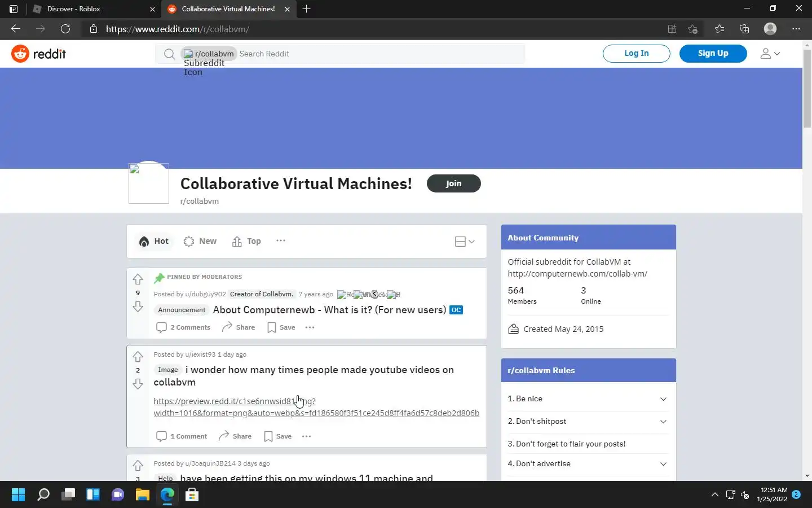
Task: Open the browser Favorites list
Action: (720, 29)
